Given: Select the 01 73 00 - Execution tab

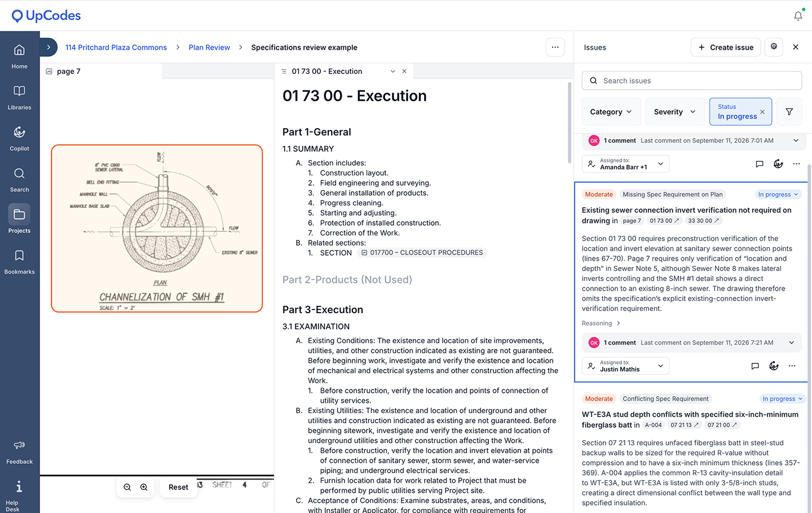Looking at the screenshot, I should coord(327,71).
